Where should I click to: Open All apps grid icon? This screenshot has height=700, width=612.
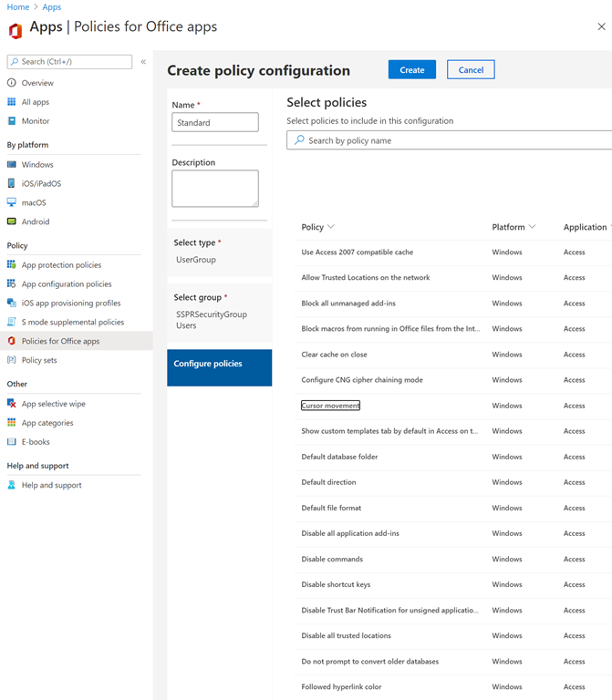(12, 102)
